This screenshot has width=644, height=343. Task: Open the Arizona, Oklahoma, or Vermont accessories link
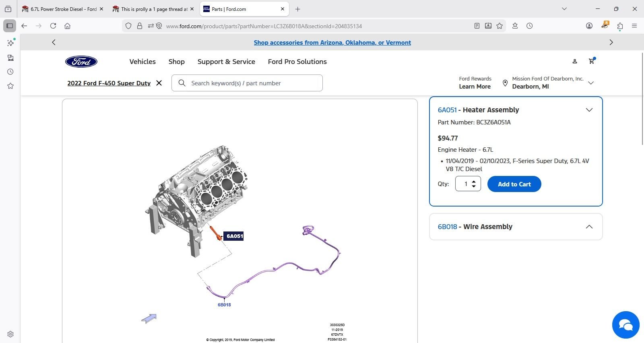[x=332, y=43]
